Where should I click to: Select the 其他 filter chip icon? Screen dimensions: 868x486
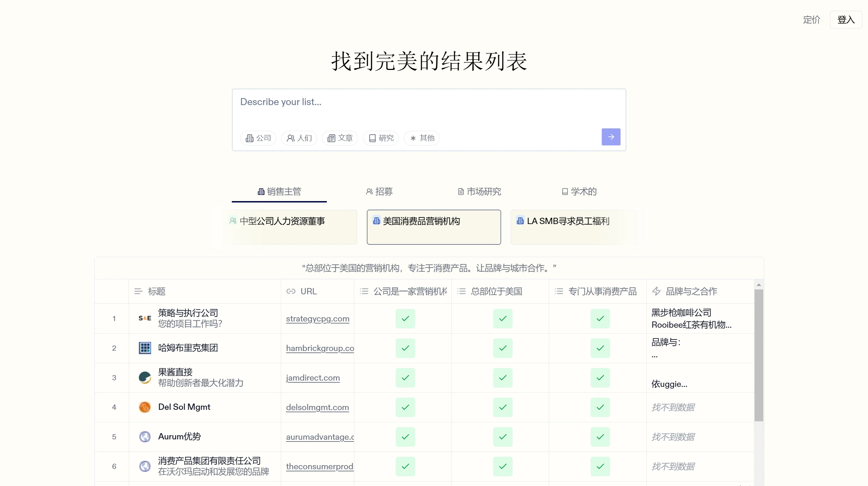[x=413, y=138]
